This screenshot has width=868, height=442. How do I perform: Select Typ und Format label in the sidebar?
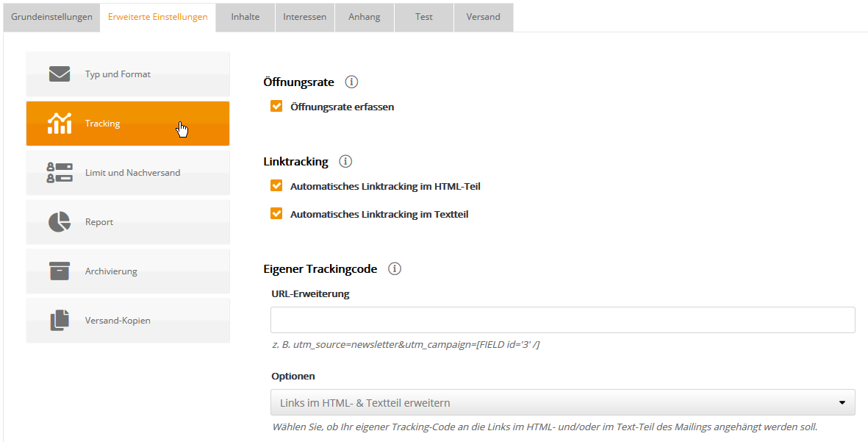coord(118,74)
